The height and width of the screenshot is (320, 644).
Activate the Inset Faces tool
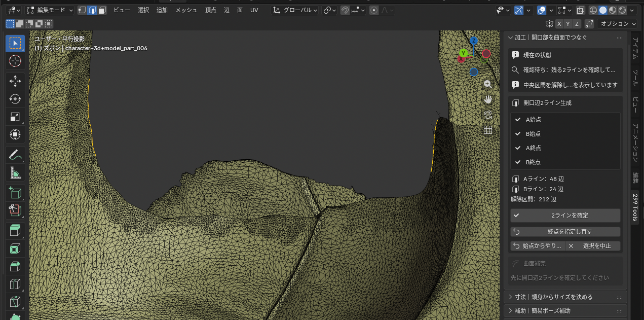(15, 248)
